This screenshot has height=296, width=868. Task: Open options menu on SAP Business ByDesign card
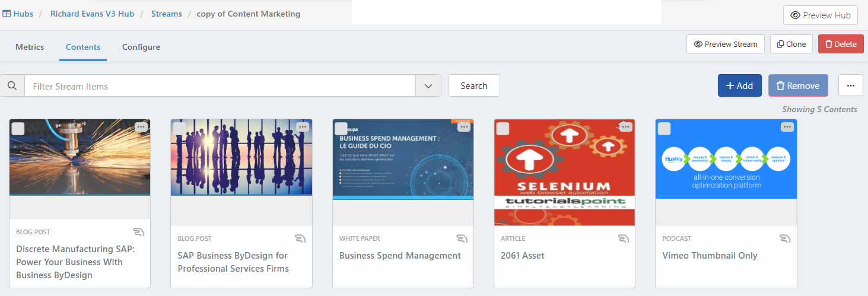[303, 127]
